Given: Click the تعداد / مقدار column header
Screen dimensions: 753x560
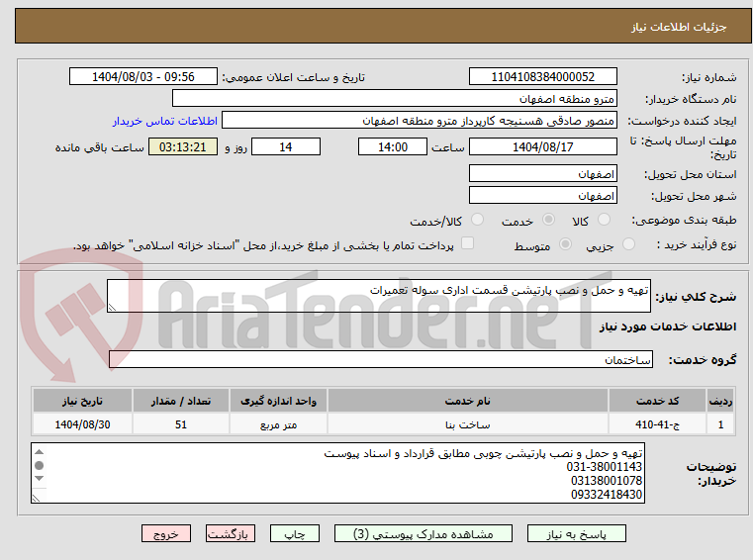Looking at the screenshot, I should pyautogui.click(x=181, y=401).
